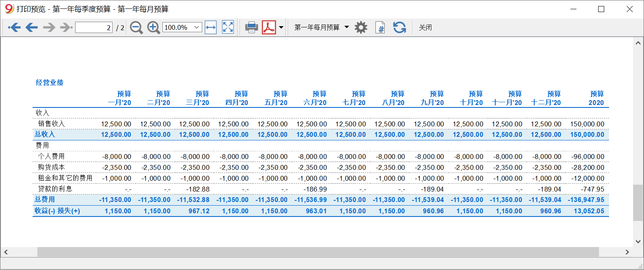Click the Banana application logo
The image size is (644, 270).
click(x=9, y=8)
